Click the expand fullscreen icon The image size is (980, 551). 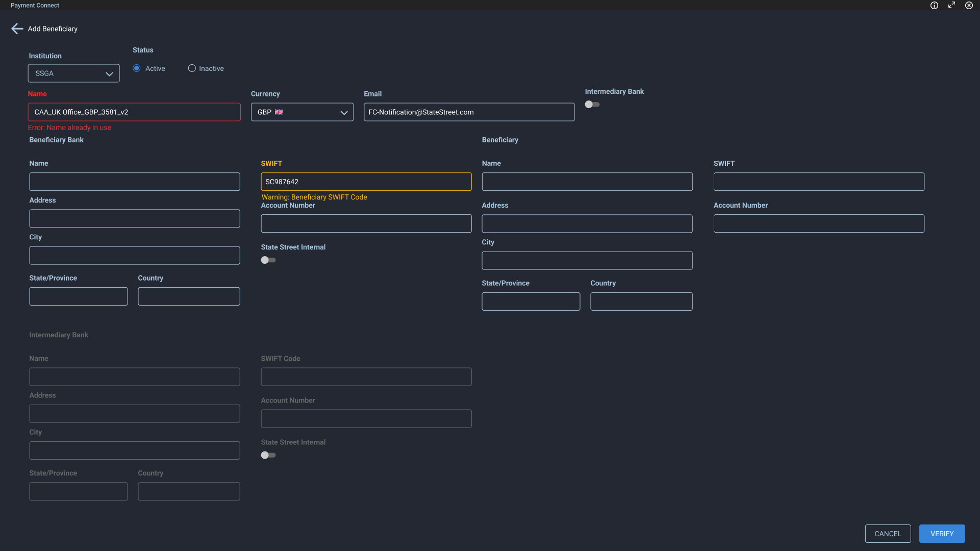click(951, 5)
